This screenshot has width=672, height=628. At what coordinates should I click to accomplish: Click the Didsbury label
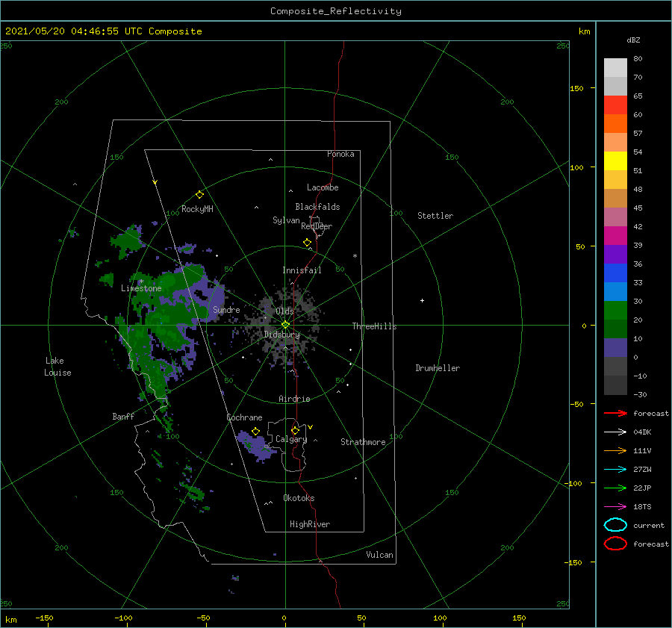[x=282, y=335]
